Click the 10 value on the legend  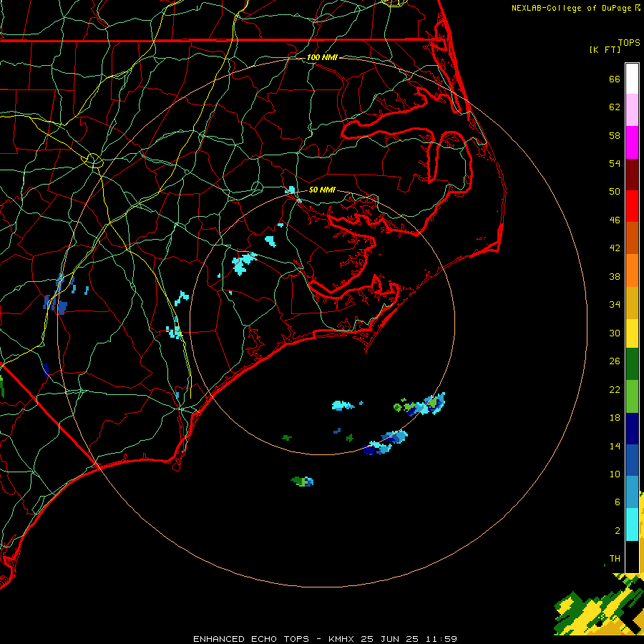[x=615, y=474]
